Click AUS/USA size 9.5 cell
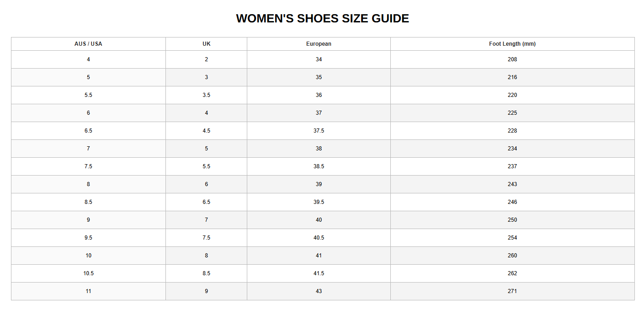Screen dimensions: 644x315 88,238
